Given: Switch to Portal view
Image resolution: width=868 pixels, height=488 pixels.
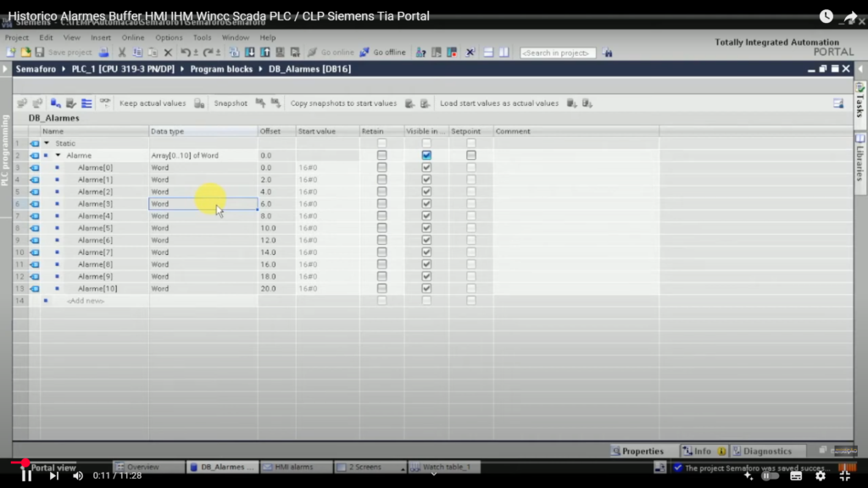Looking at the screenshot, I should [53, 468].
